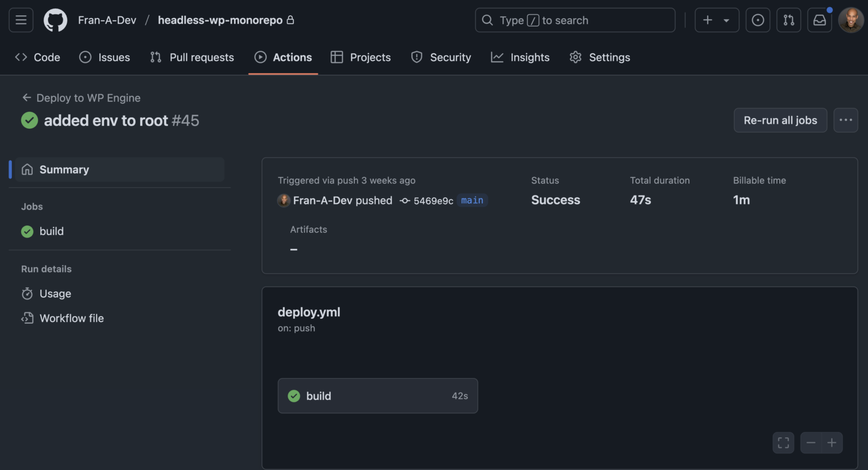Open the hamburger navigation menu

tap(20, 20)
